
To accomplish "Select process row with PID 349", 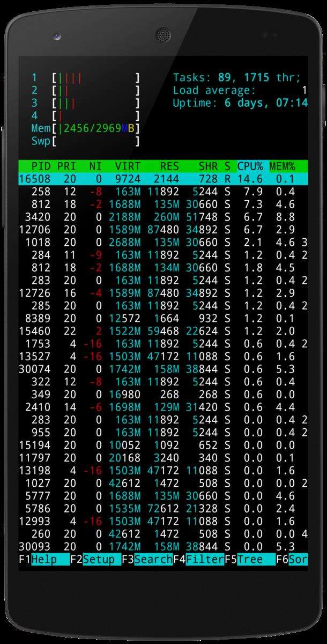I will (163, 395).
